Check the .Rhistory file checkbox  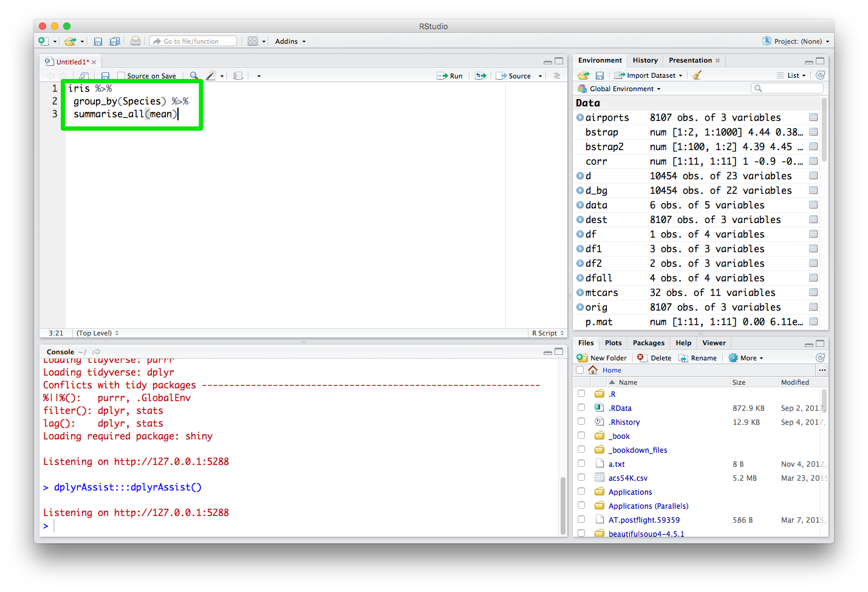click(x=581, y=421)
